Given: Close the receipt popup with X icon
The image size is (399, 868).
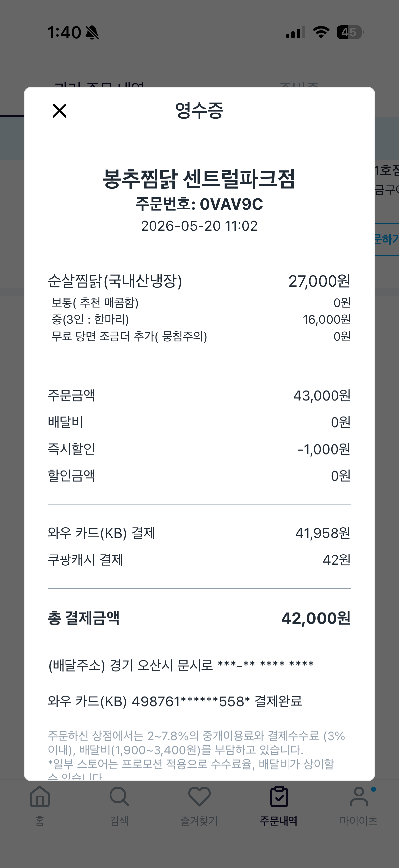Looking at the screenshot, I should click(60, 111).
